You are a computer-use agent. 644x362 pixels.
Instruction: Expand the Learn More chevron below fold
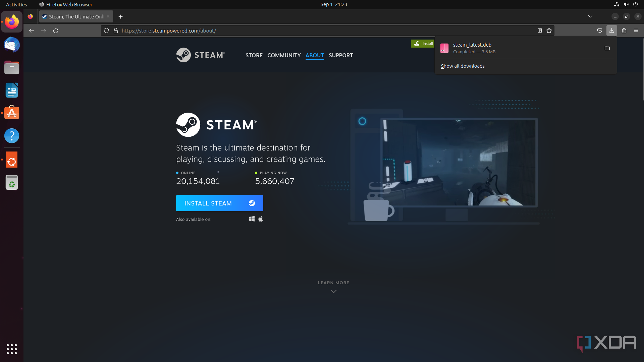tap(333, 291)
